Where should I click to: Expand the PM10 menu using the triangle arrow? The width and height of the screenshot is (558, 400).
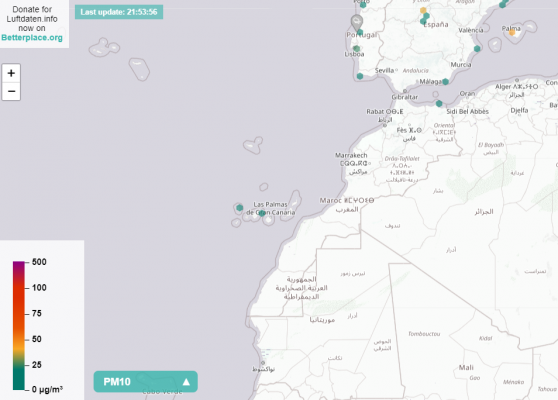(x=186, y=382)
